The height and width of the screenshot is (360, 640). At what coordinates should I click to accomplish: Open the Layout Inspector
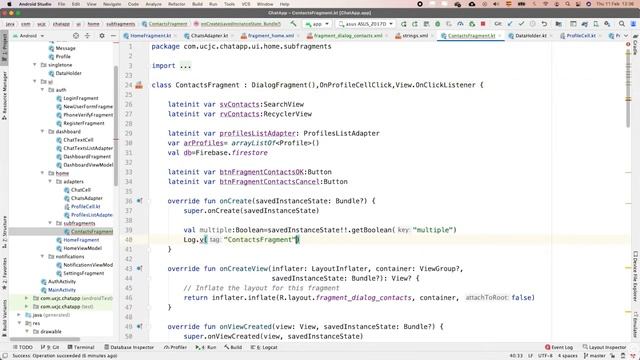pyautogui.click(x=604, y=347)
